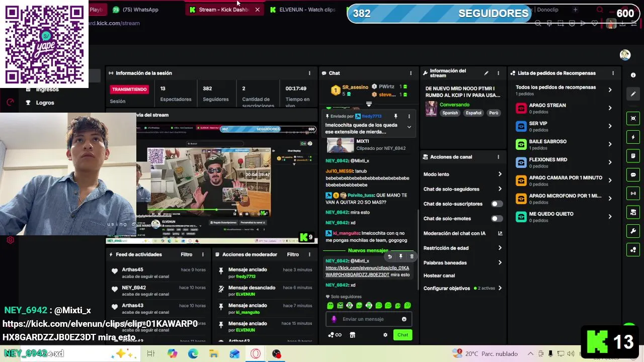This screenshot has height=362, width=644.
Task: Open the emoji picker in chat input
Action: pyautogui.click(x=404, y=319)
